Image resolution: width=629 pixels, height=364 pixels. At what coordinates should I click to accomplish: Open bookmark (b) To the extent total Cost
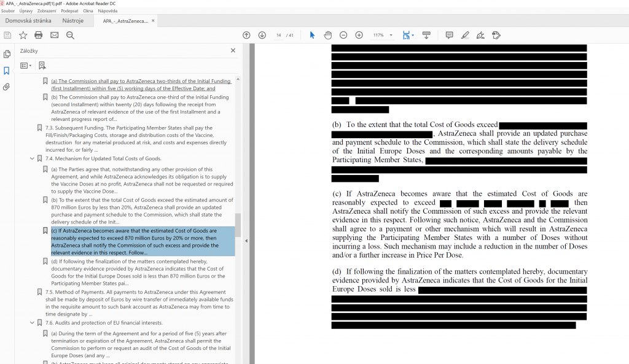[142, 211]
